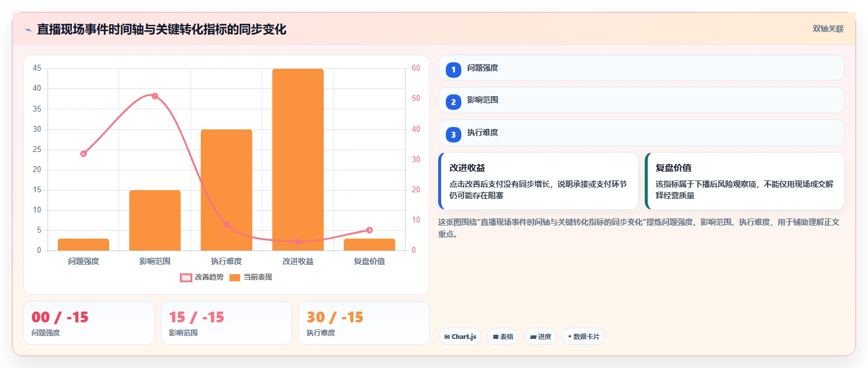Click the chart title 直播现场事件时间轴与关键转化指标的同步变化
The width and height of the screenshot is (868, 368).
coord(161,29)
